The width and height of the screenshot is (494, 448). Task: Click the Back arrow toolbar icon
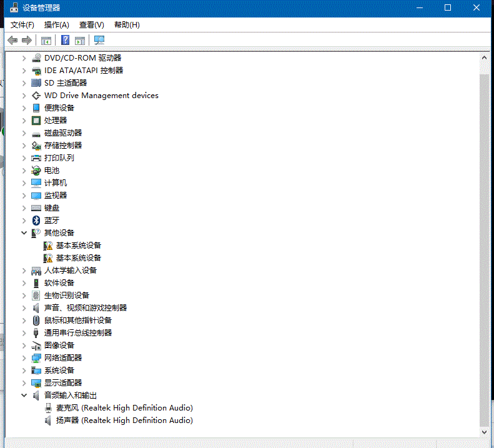pos(12,40)
